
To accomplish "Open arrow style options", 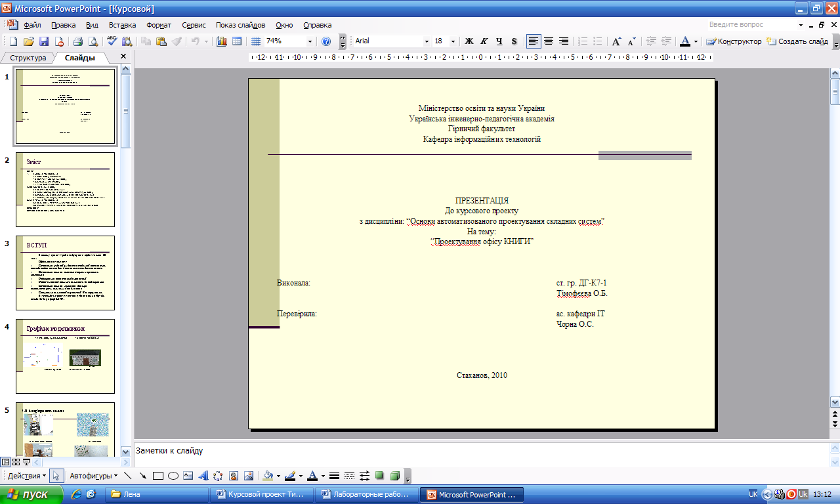I will pos(364,476).
